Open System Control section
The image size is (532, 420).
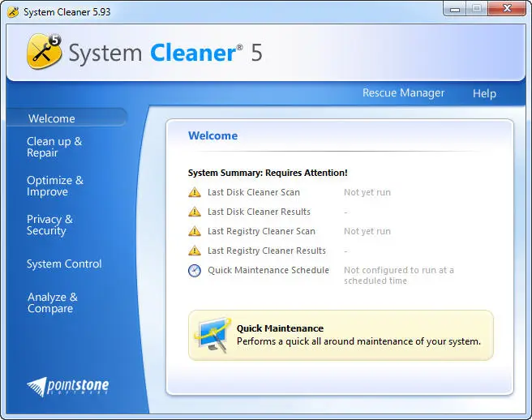64,264
